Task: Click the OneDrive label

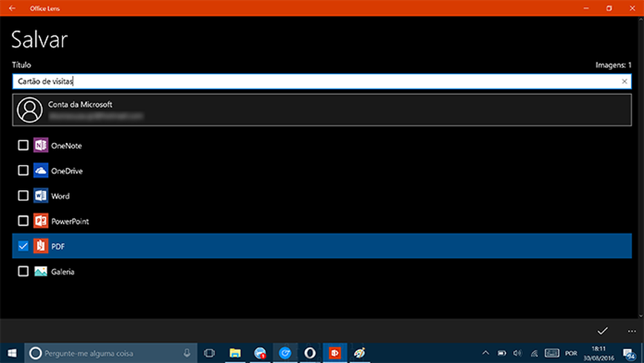Action: tap(67, 171)
